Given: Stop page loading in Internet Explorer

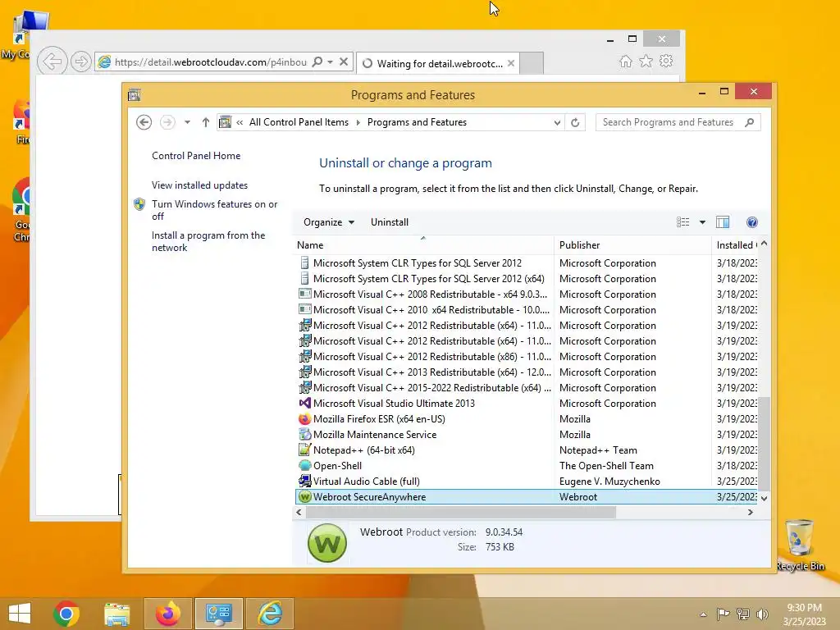Looking at the screenshot, I should (344, 62).
